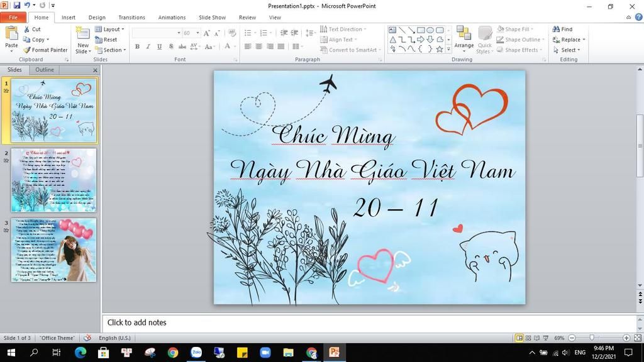Click the Paste clipboard icon
Image resolution: width=644 pixels, height=362 pixels.
tap(11, 33)
